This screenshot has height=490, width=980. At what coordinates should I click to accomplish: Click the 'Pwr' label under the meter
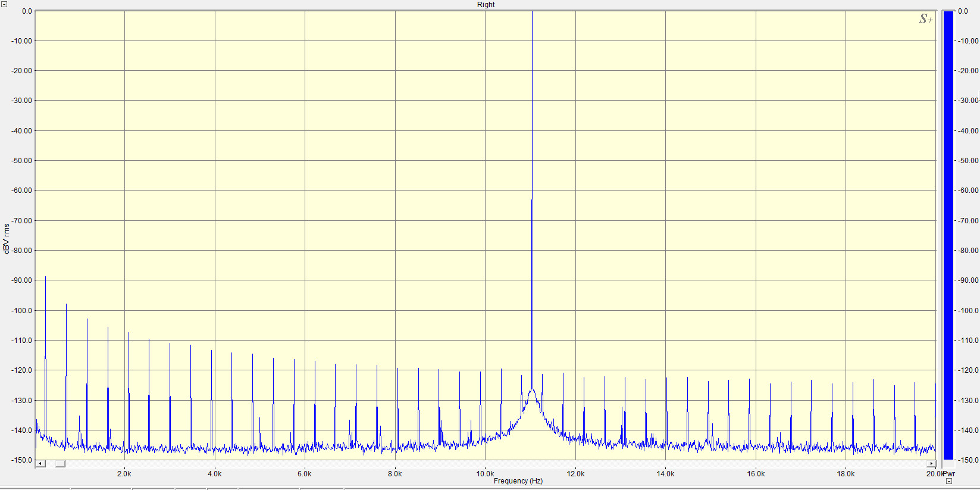(949, 474)
